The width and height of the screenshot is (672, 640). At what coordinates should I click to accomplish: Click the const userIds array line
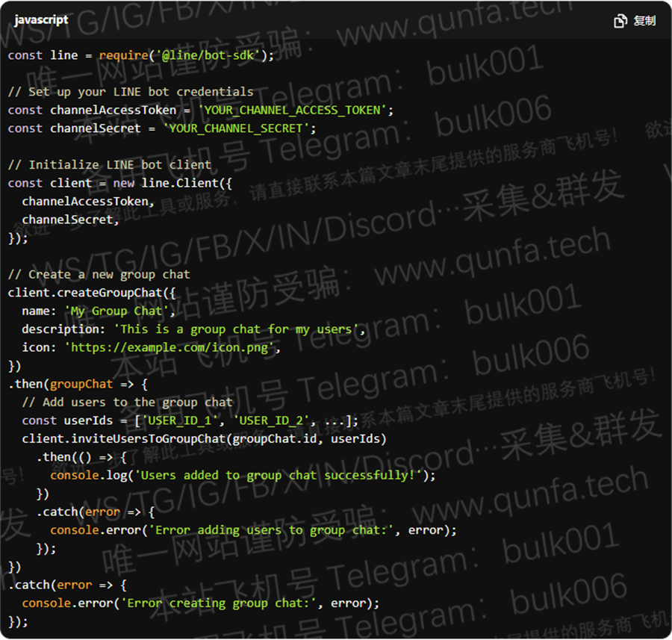coord(190,420)
